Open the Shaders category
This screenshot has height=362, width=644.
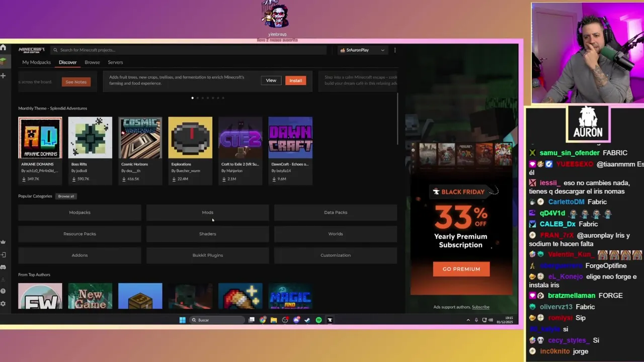[207, 234]
